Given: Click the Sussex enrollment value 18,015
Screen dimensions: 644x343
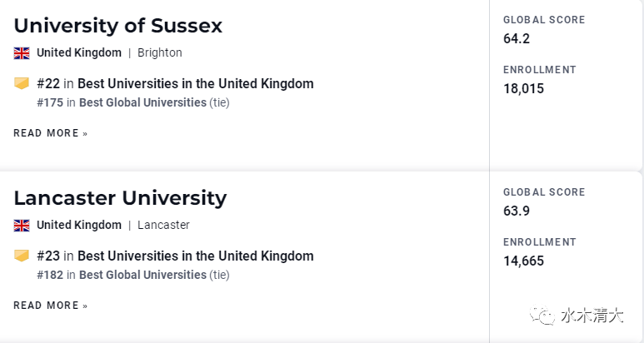Looking at the screenshot, I should pyautogui.click(x=524, y=89).
